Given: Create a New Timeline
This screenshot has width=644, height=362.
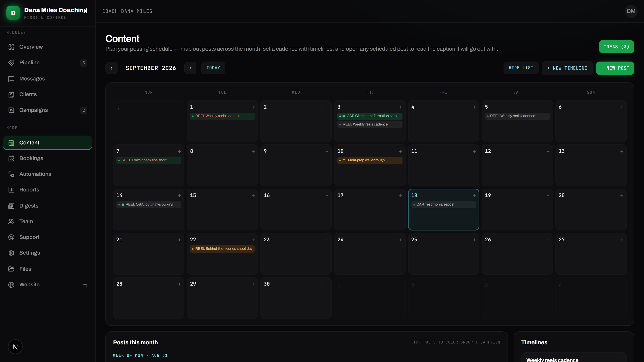Looking at the screenshot, I should pos(567,68).
